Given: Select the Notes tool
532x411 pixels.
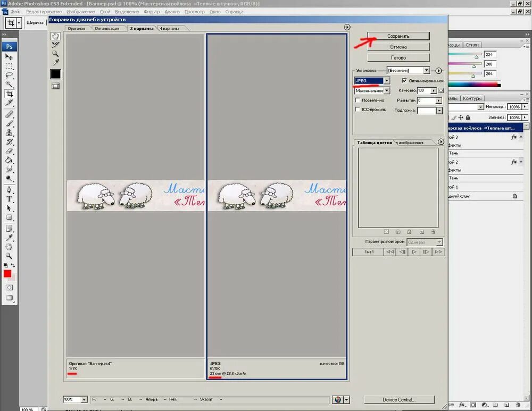Looking at the screenshot, I should pyautogui.click(x=9, y=229).
